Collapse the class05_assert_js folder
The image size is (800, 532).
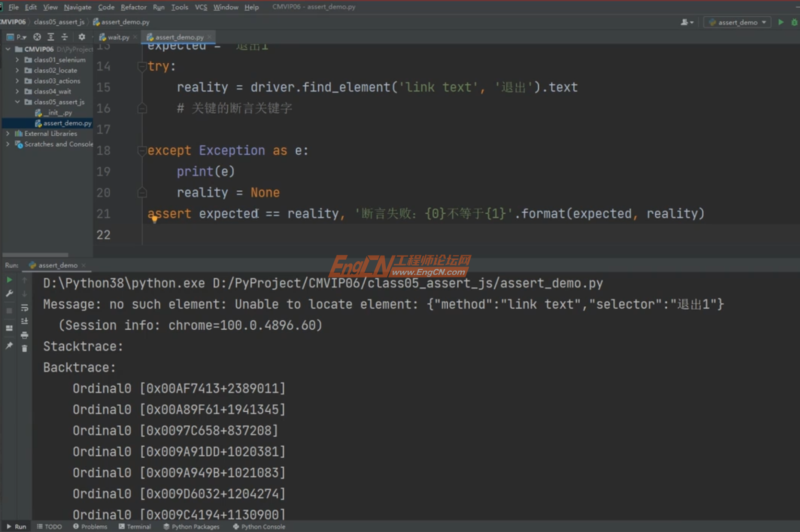pyautogui.click(x=17, y=102)
